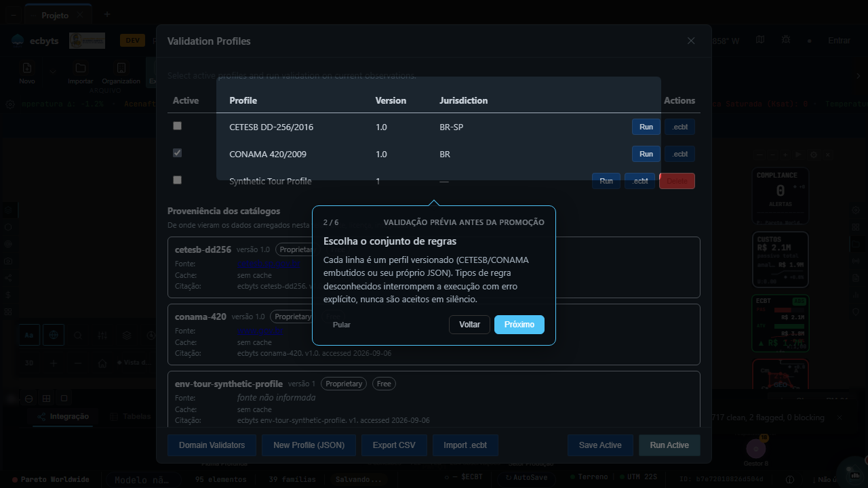Click the gear icon beside ticker

click(x=10, y=104)
